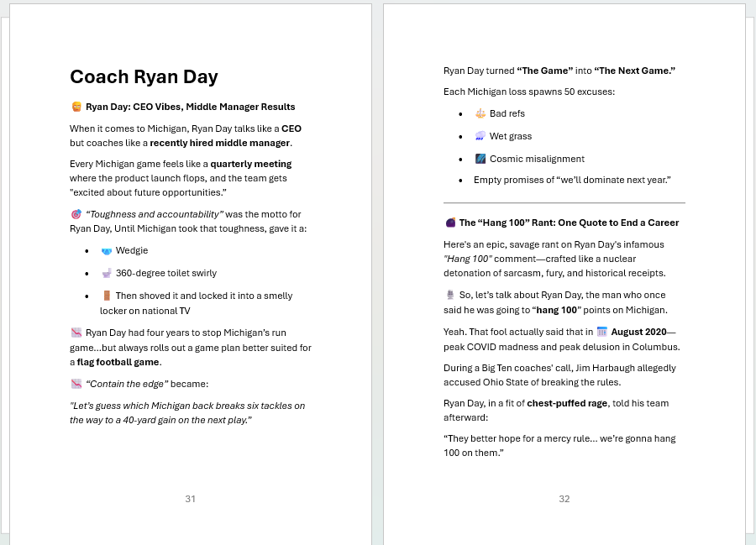The height and width of the screenshot is (545, 756).
Task: Click the chart emoji before Ryan Day had four years
Action: 76,333
